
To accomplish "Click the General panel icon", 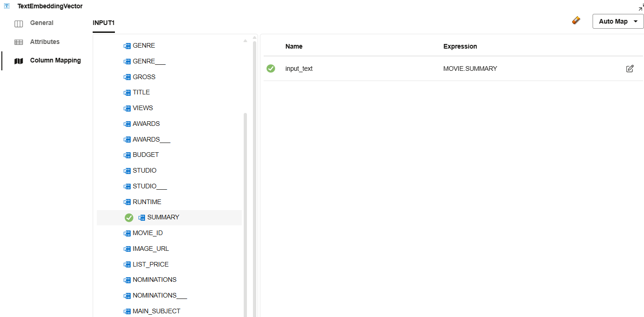I will coord(19,24).
